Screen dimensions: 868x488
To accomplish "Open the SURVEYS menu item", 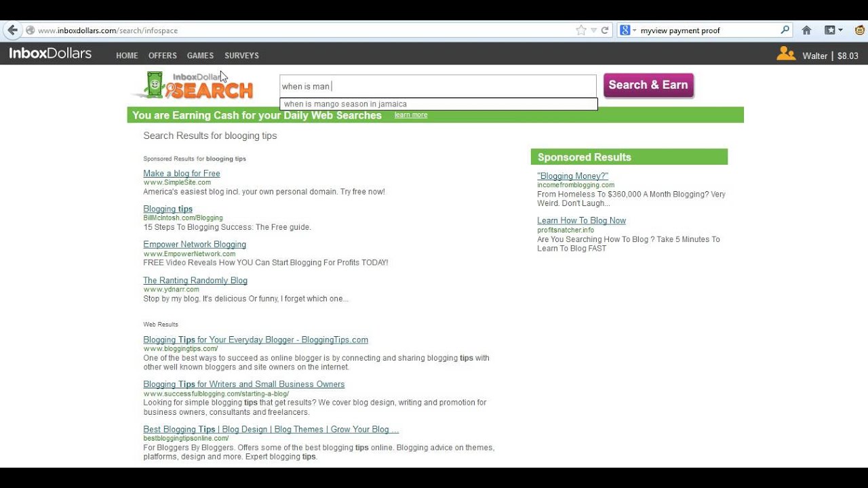I will (x=241, y=56).
